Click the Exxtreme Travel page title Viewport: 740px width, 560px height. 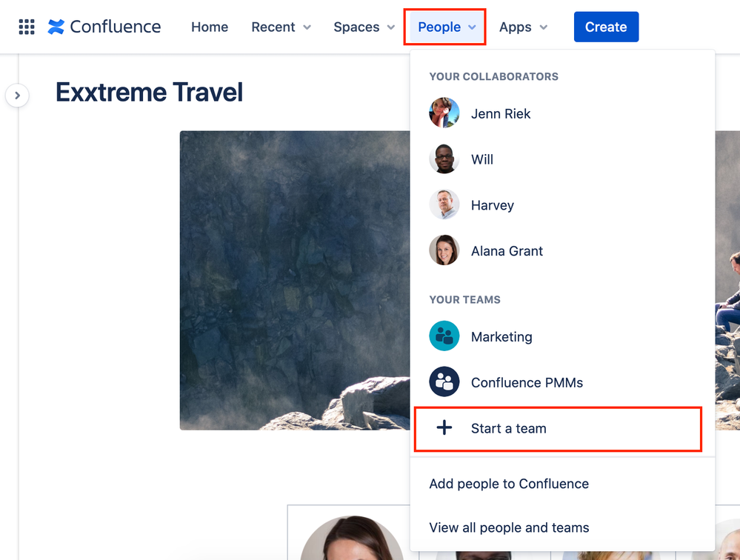(x=149, y=92)
